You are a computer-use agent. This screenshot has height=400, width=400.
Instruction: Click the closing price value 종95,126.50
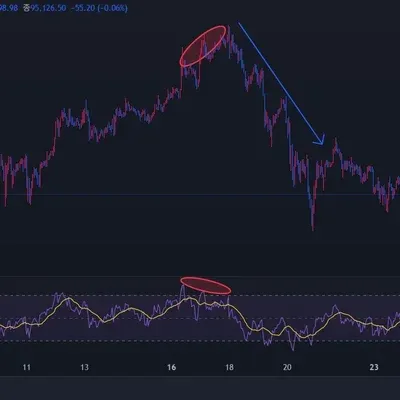[44, 8]
